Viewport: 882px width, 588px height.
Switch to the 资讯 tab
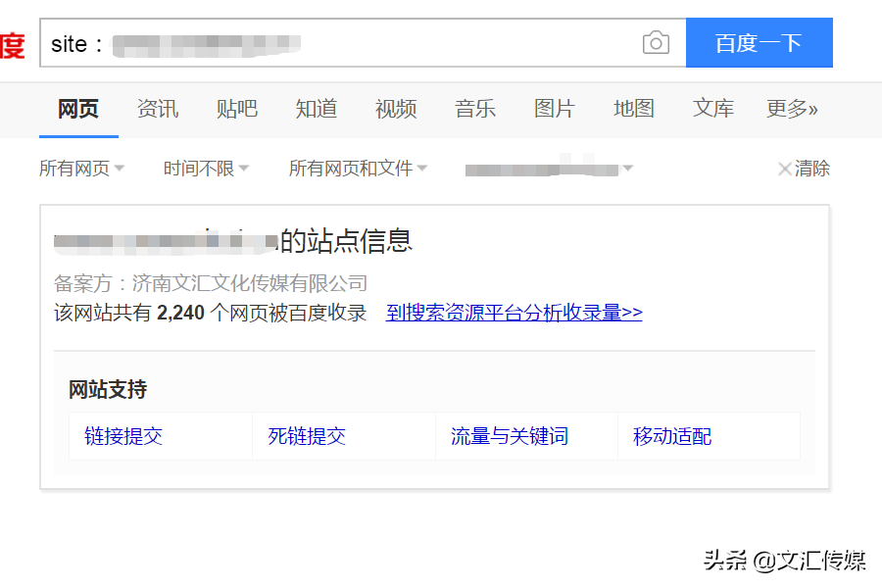(158, 109)
